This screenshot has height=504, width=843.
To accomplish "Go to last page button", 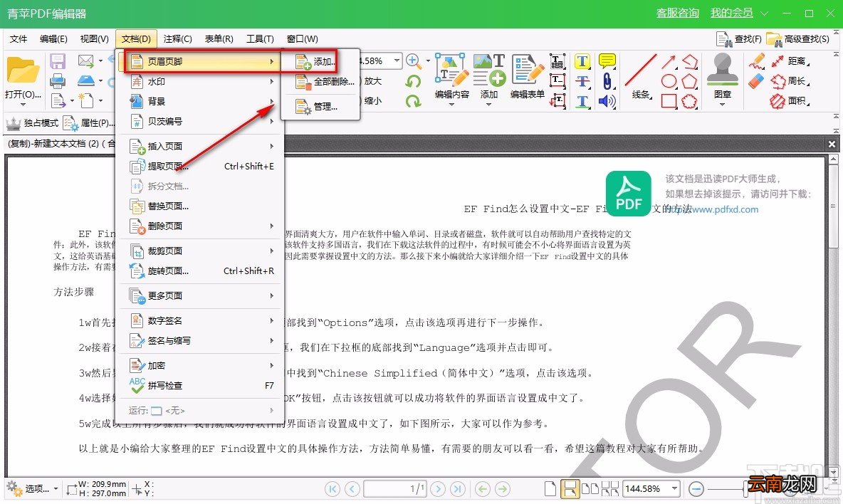I will point(458,489).
